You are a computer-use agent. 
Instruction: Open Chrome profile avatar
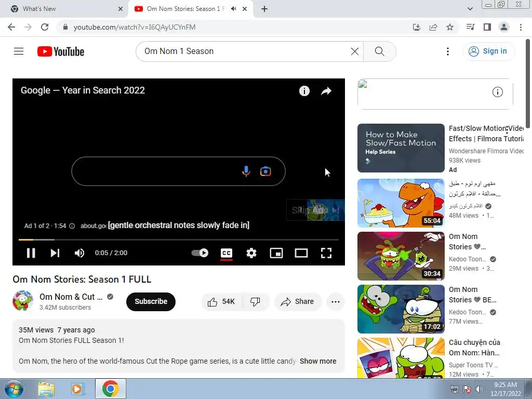point(504,27)
